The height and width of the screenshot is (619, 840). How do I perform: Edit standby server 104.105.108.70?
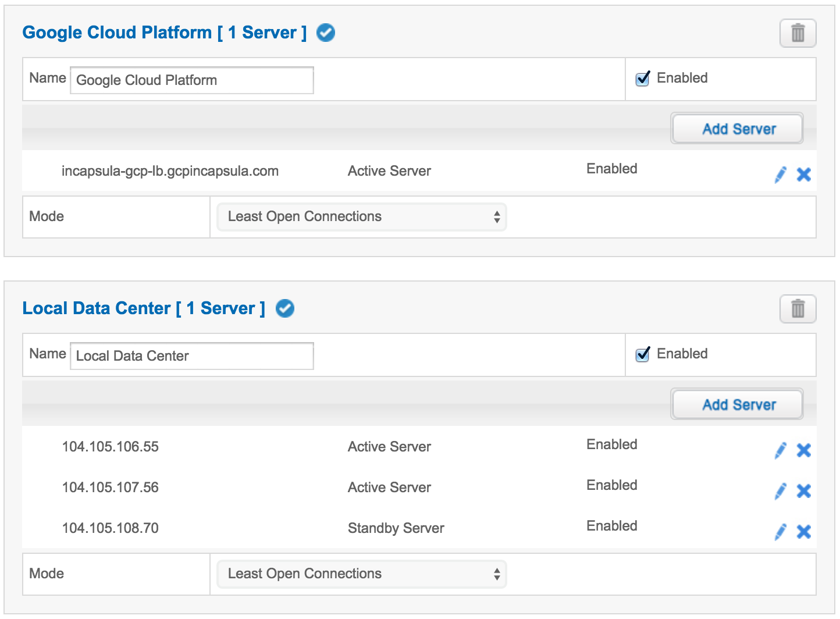[780, 532]
